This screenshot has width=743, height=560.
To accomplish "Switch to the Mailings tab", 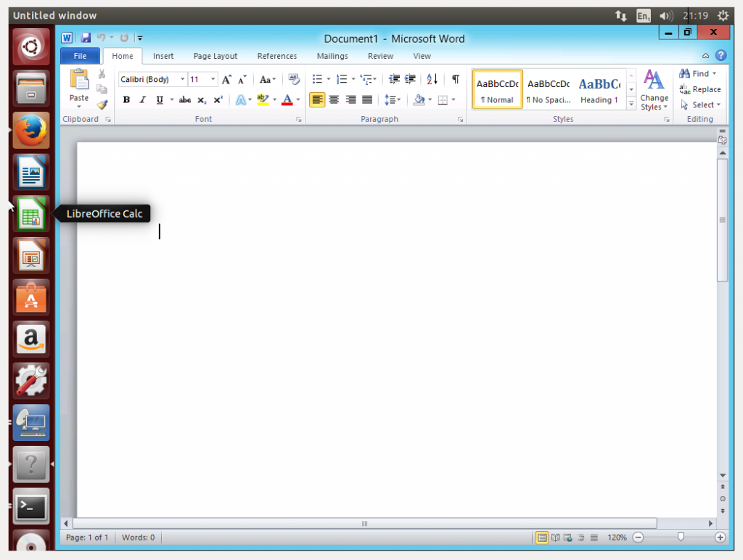I will click(332, 56).
